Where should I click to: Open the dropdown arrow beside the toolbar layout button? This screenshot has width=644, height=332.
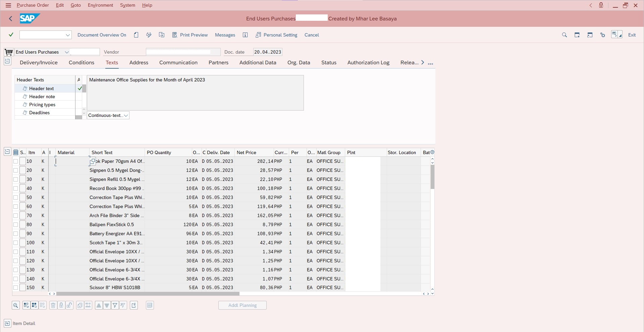[621, 35]
